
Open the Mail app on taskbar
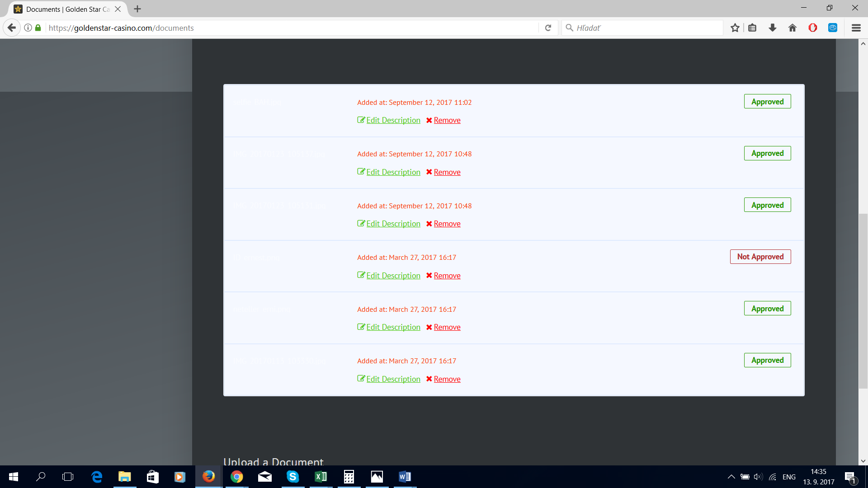point(265,477)
